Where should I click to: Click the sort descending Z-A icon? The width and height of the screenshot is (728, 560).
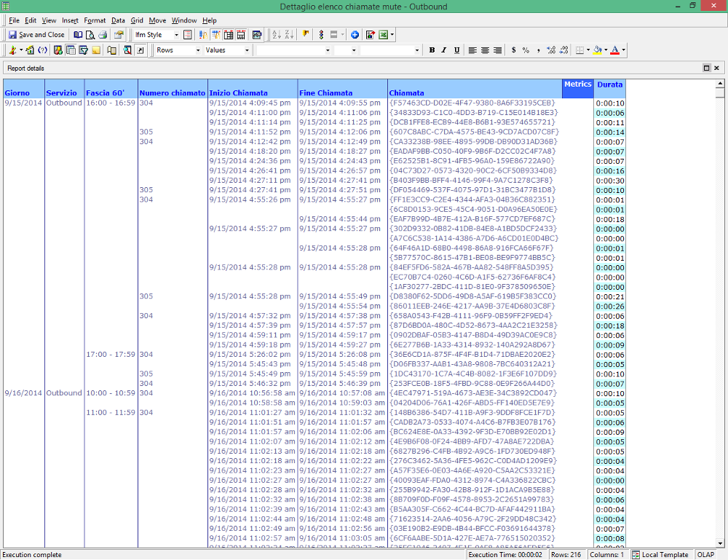point(289,35)
